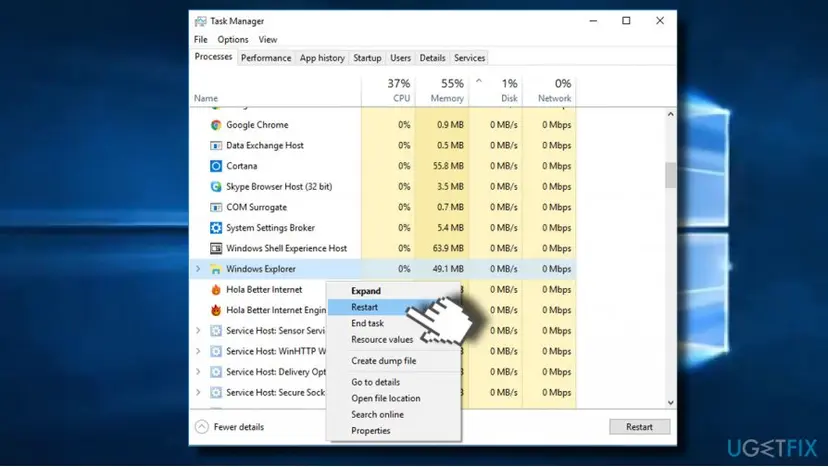Close the Task Manager window
Image resolution: width=828 pixels, height=467 pixels.
[x=660, y=21]
